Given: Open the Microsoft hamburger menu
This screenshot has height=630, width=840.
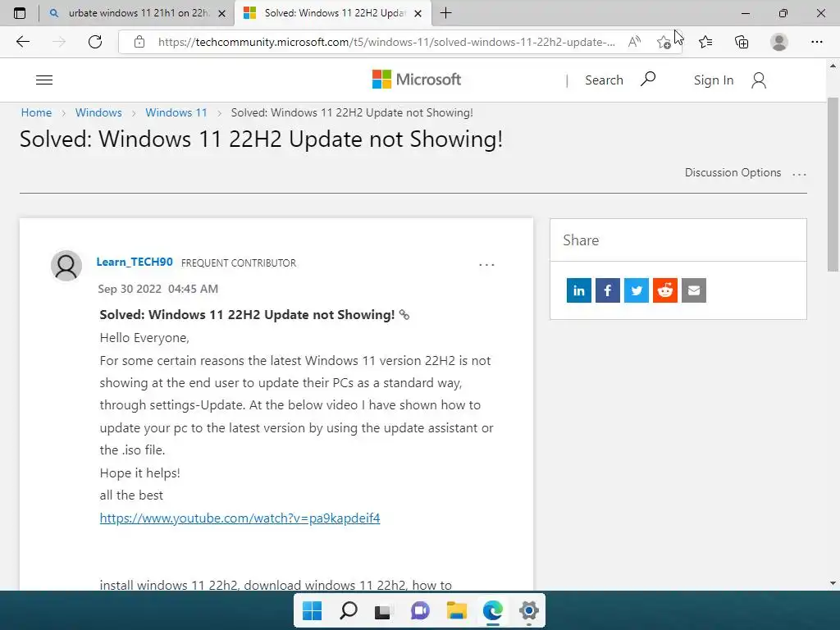Looking at the screenshot, I should [44, 80].
